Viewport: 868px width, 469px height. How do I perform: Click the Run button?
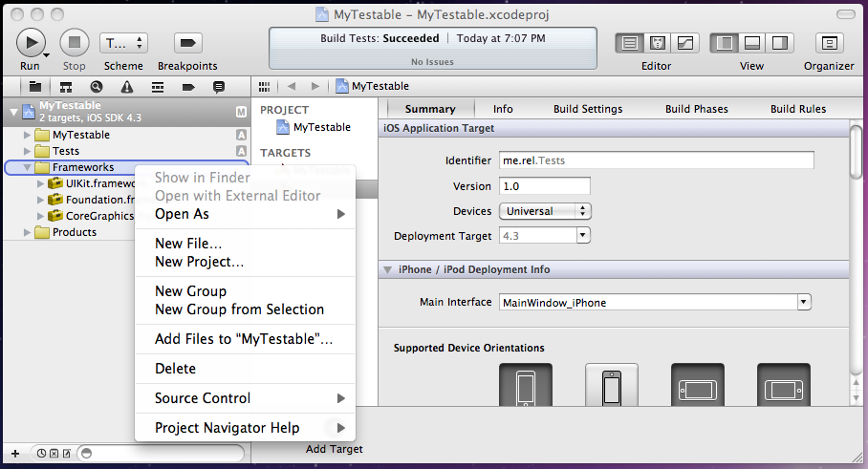pos(31,43)
